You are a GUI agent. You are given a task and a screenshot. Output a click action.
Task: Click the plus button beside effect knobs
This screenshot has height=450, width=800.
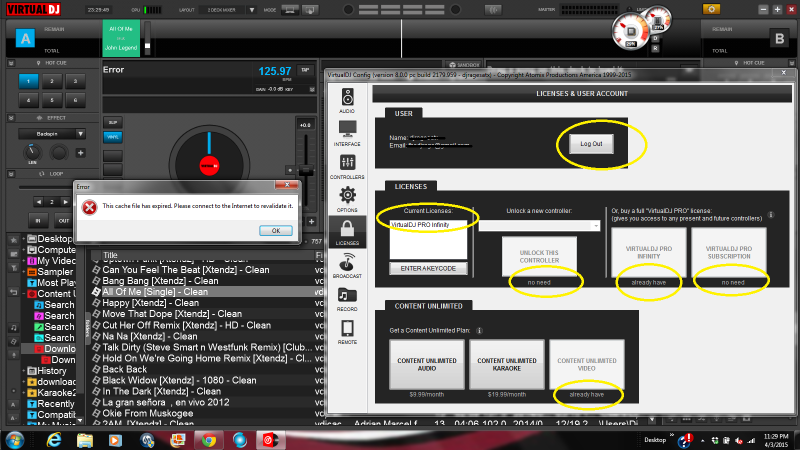pos(81,153)
